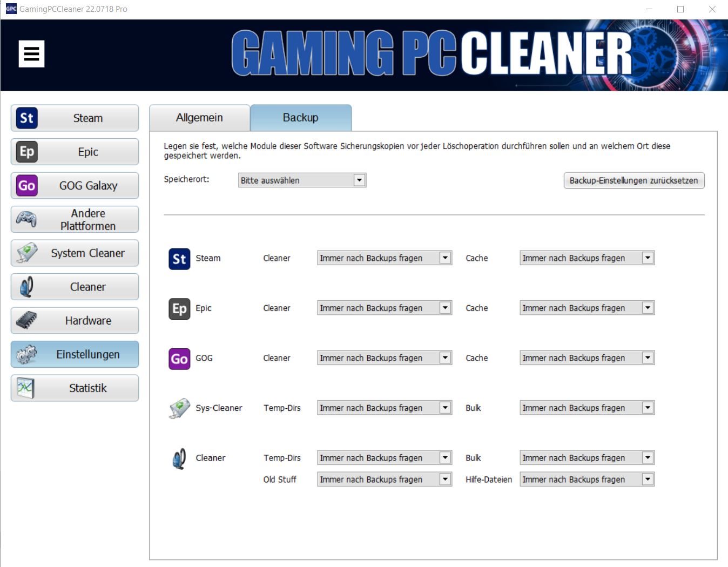This screenshot has width=728, height=567.
Task: Open the Steam section button
Action: tap(75, 118)
